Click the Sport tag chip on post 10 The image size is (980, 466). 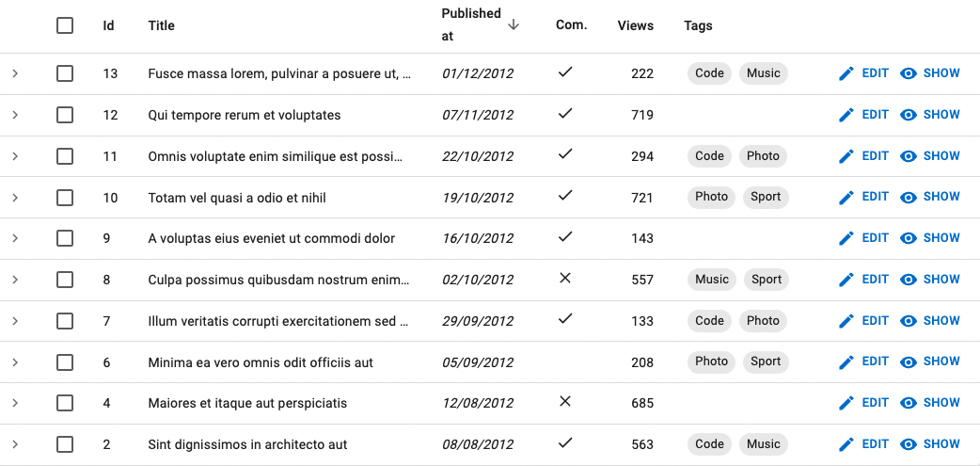tap(766, 197)
